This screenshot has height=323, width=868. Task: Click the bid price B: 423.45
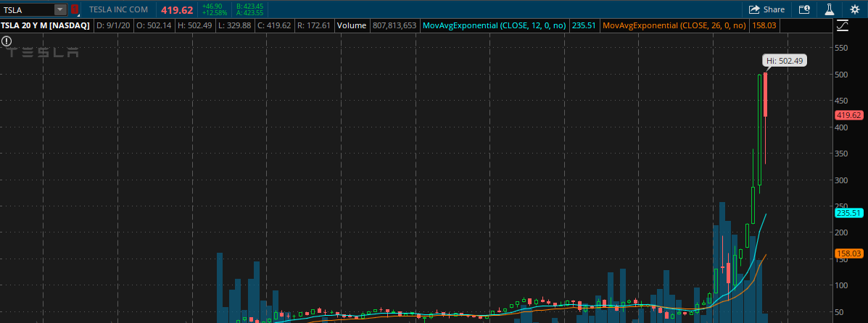[249, 6]
